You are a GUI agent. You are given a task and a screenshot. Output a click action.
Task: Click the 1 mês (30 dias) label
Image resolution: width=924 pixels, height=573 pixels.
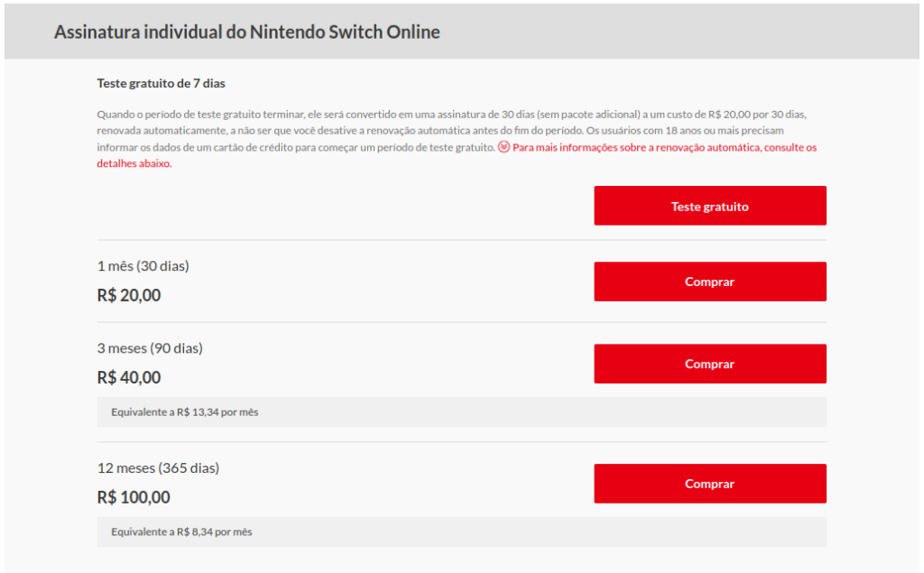(143, 266)
